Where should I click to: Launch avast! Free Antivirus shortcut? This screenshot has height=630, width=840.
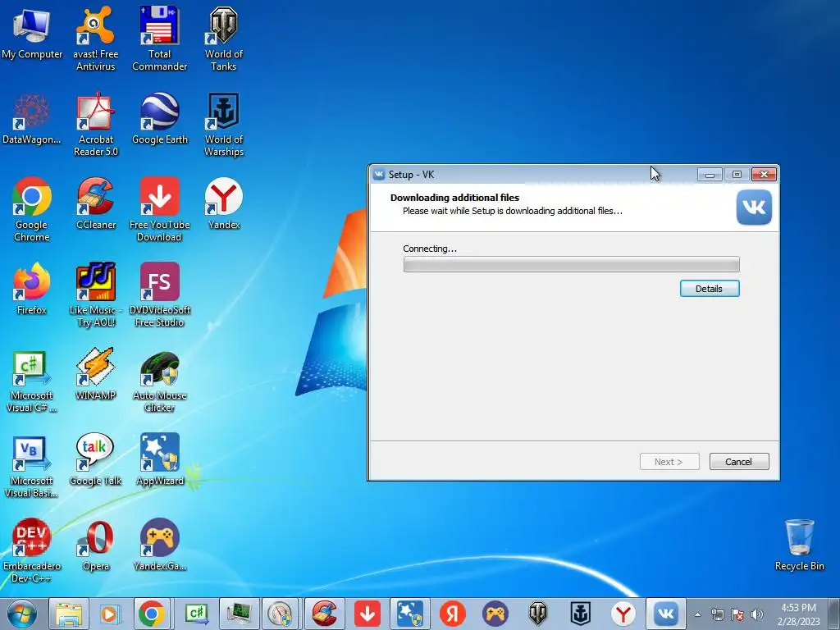click(x=95, y=39)
